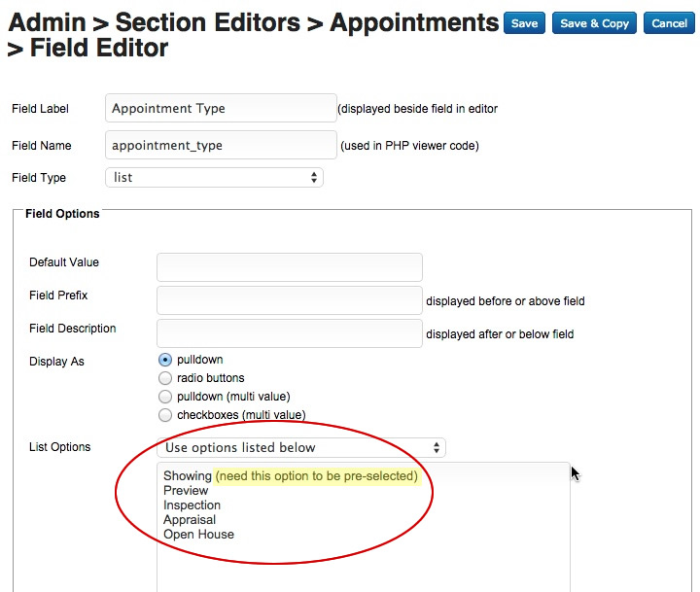Screen dimensions: 700x592
Task: Select pulldown (multi value) option
Action: [x=165, y=397]
